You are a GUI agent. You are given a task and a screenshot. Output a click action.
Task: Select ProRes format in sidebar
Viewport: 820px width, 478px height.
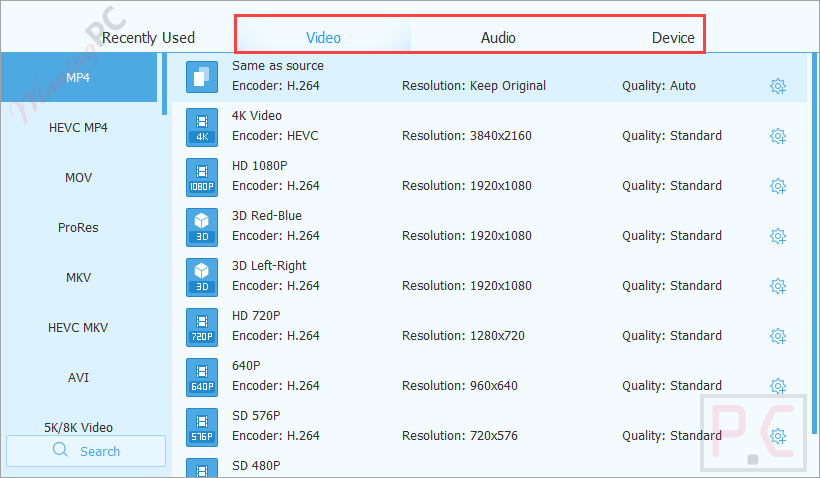pyautogui.click(x=78, y=227)
